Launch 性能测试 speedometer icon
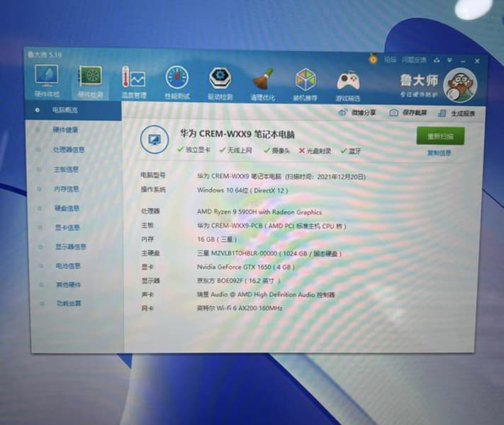The width and height of the screenshot is (504, 425). coord(177,79)
